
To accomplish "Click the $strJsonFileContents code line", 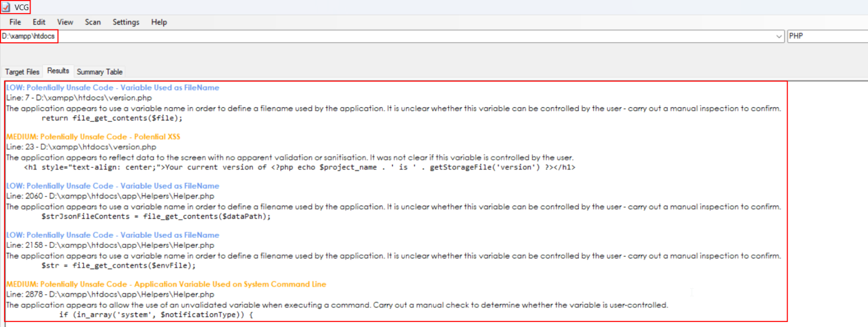I will (157, 217).
